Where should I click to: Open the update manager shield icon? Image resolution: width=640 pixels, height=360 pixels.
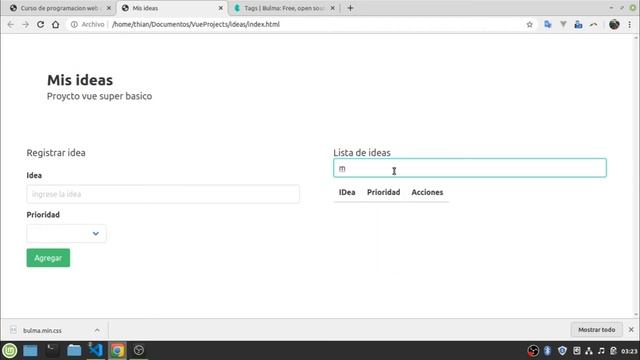562,351
